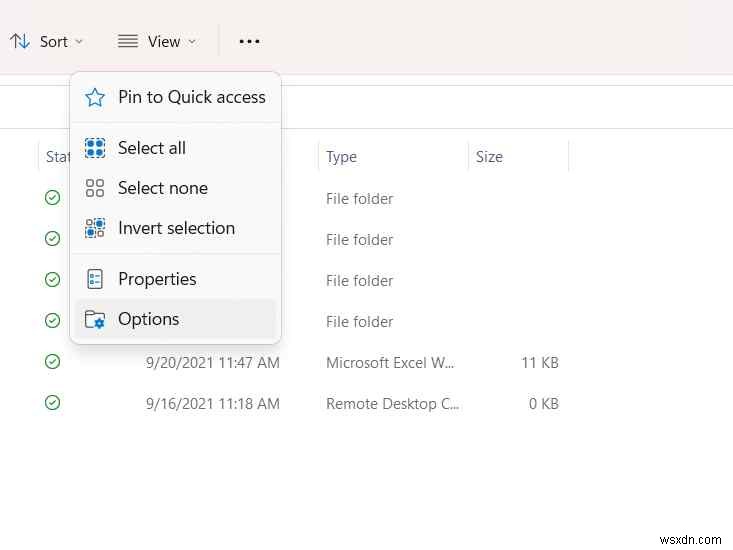Expand the View dropdown chevron
733x550 pixels.
(x=192, y=42)
